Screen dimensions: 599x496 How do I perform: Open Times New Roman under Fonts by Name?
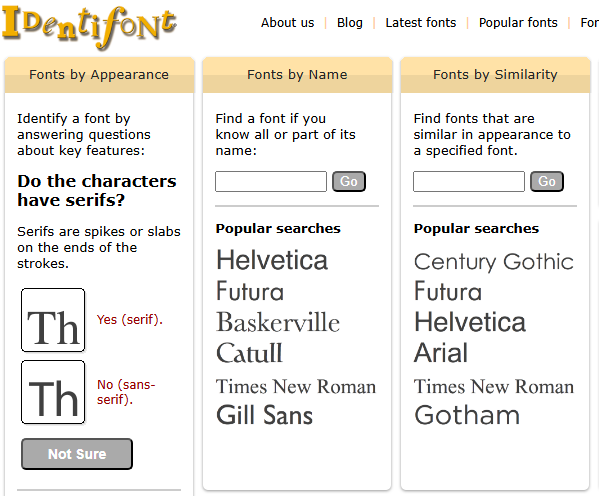(296, 387)
